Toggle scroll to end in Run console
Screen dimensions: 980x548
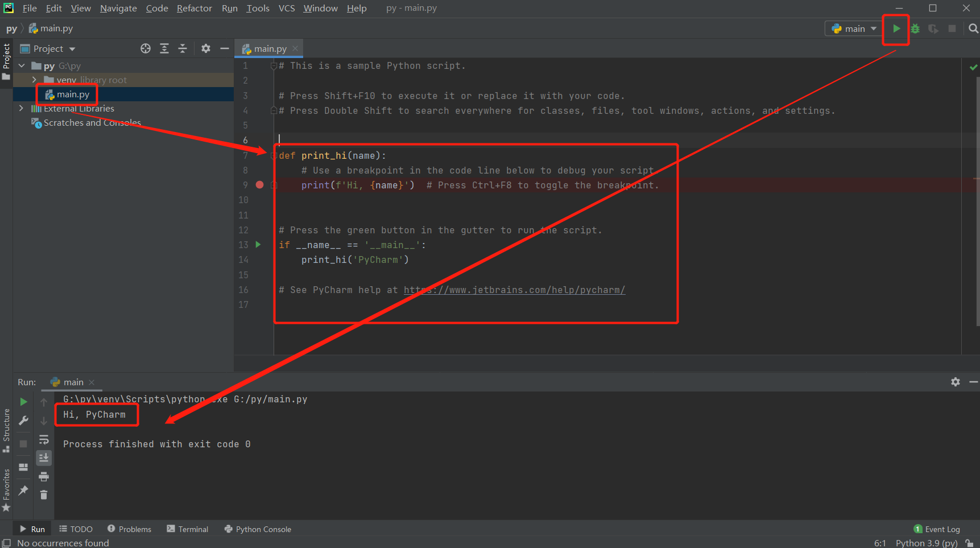(44, 458)
